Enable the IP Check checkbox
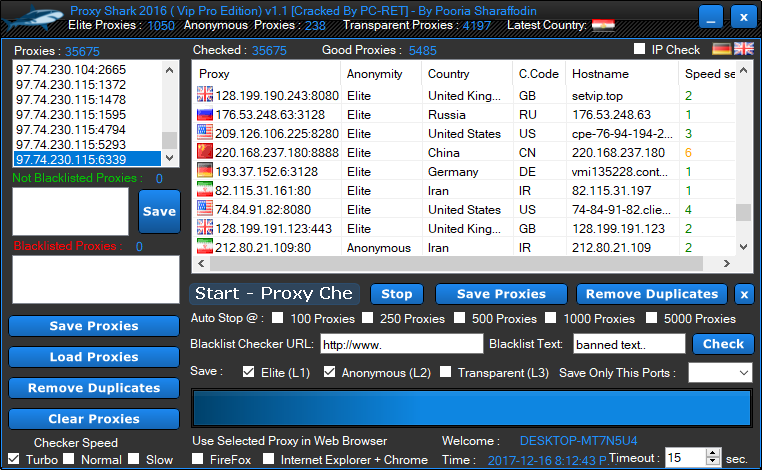 640,49
